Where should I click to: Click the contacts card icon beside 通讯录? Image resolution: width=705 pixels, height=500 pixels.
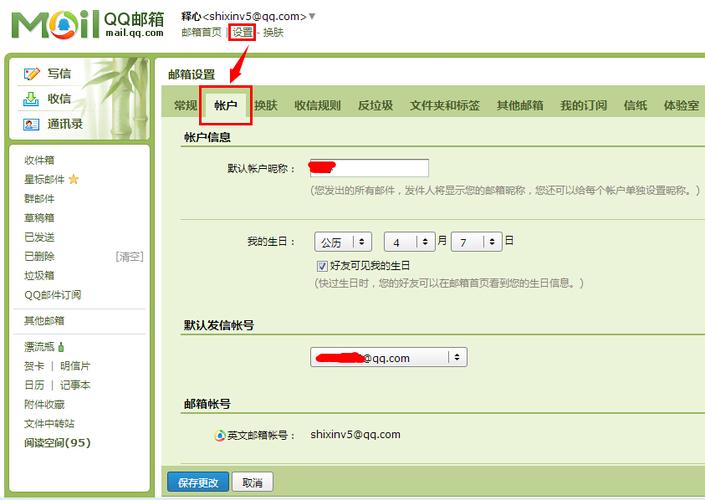pyautogui.click(x=31, y=124)
